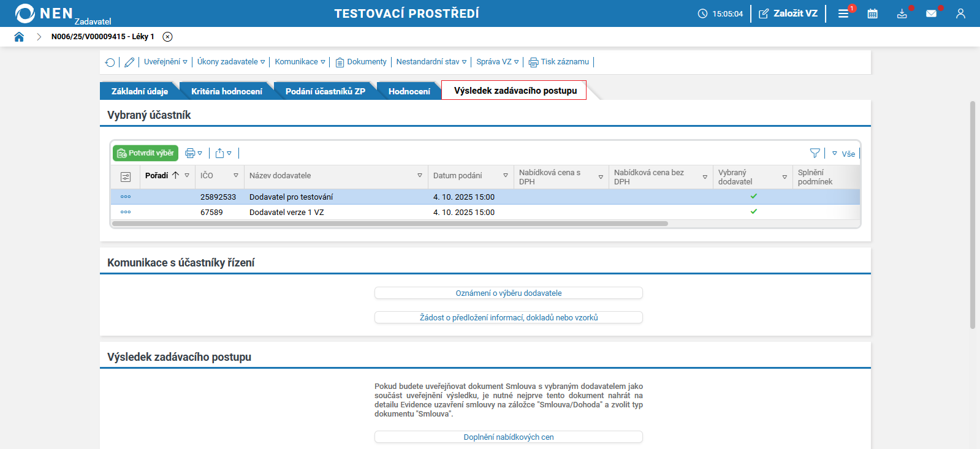Viewport: 980px width, 449px height.
Task: Open the calendar icon in header
Action: pos(873,13)
